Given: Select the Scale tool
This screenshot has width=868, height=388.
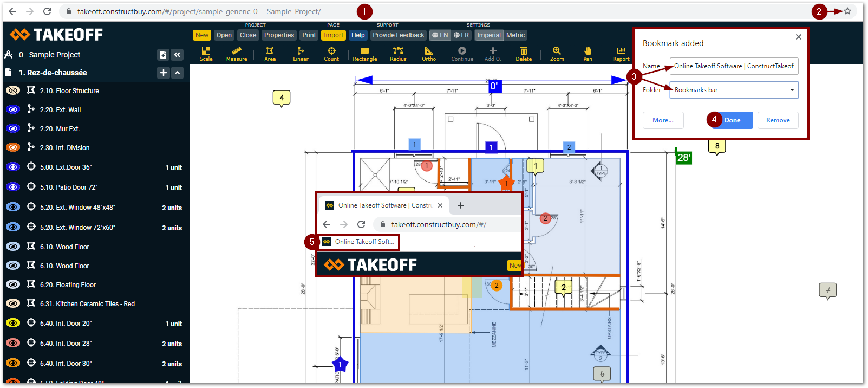Looking at the screenshot, I should [x=206, y=54].
